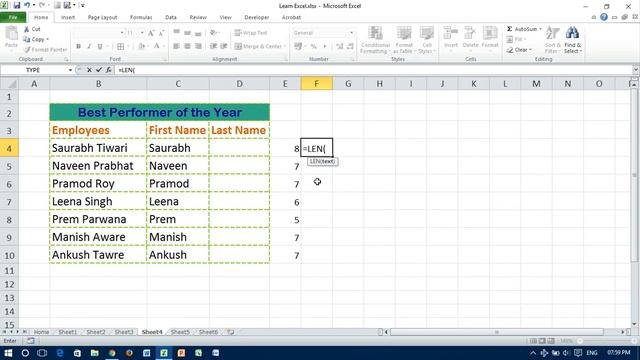
Task: Select column F header
Action: click(316, 84)
